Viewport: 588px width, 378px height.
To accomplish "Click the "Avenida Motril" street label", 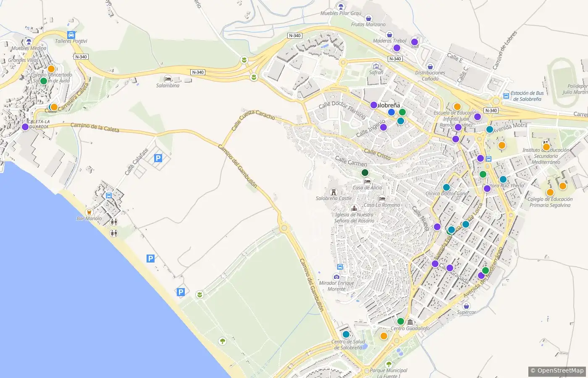I will click(x=510, y=128).
